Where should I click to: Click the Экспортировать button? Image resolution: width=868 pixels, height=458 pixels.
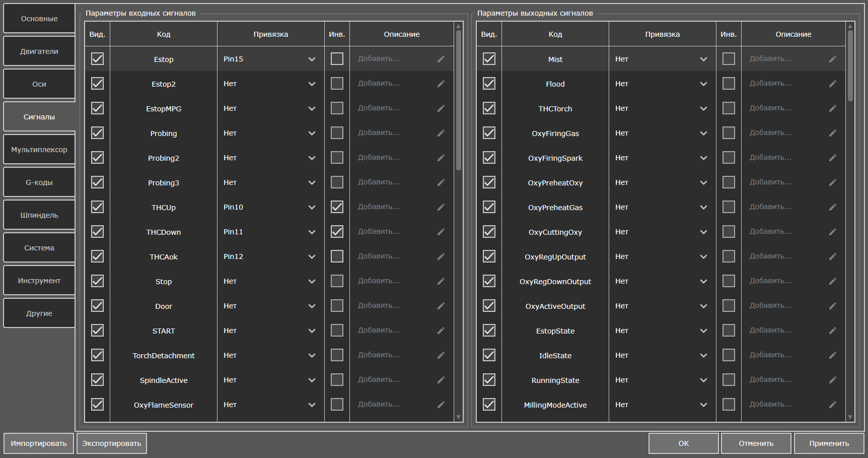point(112,443)
